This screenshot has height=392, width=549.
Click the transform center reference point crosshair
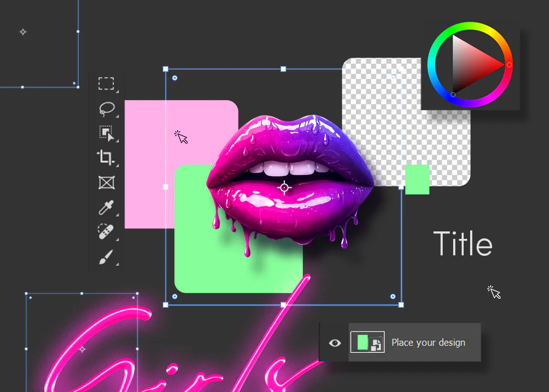pos(284,187)
